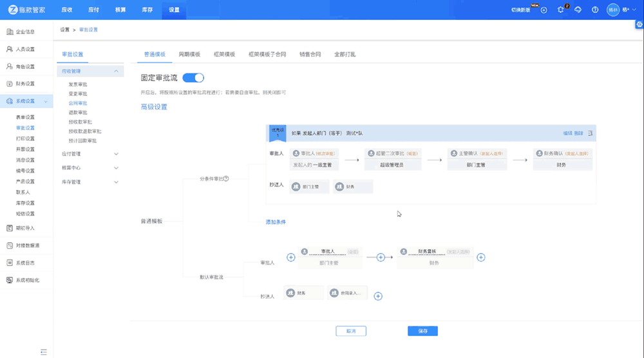Image resolution: width=644 pixels, height=358 pixels.
Task: Click the plus circle icon in top bar
Action: [544, 10]
